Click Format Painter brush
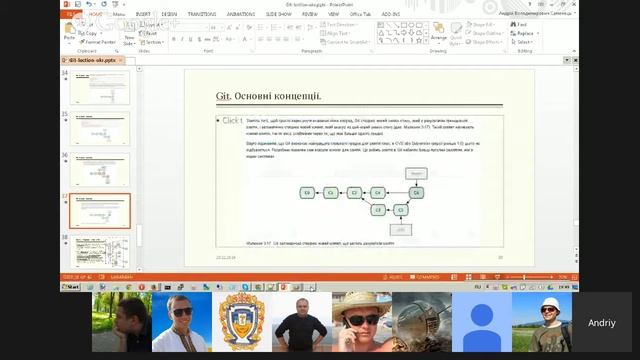The height and width of the screenshot is (360, 640). (98, 42)
